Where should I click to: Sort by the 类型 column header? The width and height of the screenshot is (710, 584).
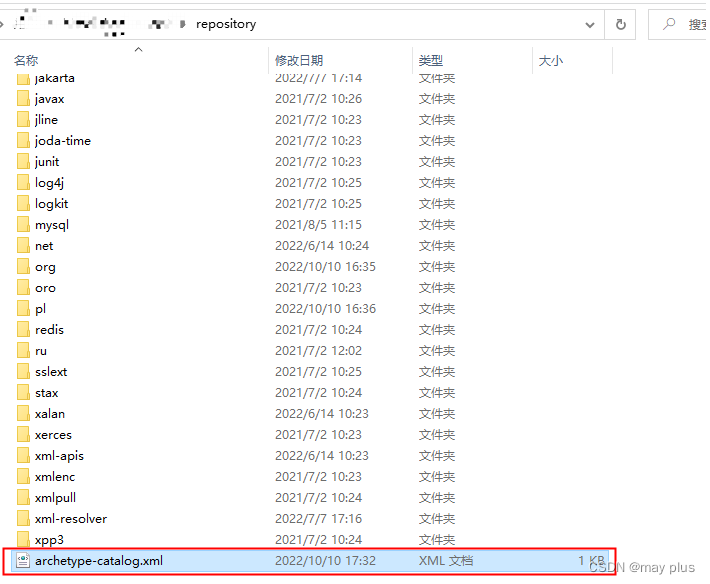point(431,60)
